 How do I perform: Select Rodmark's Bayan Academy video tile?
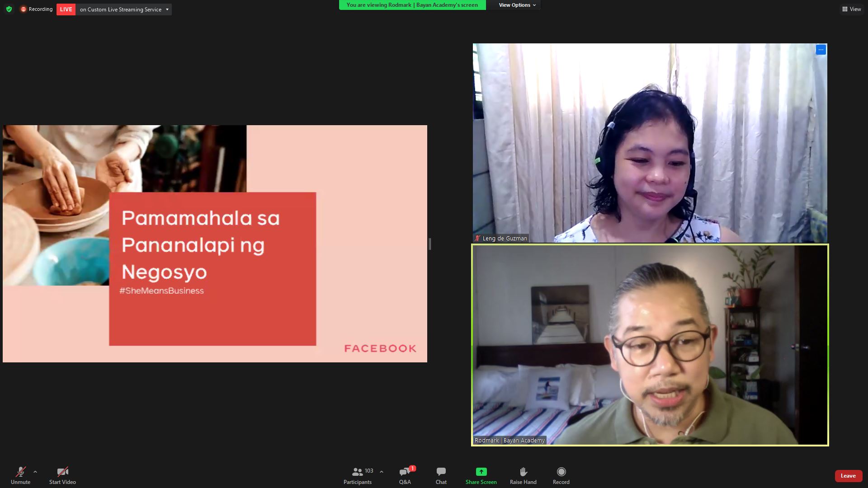click(x=650, y=345)
